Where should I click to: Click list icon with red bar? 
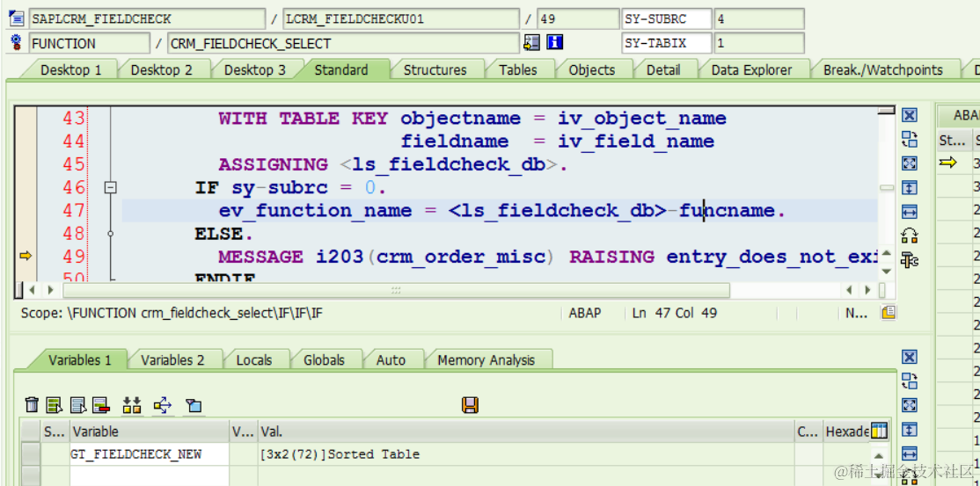(x=101, y=405)
